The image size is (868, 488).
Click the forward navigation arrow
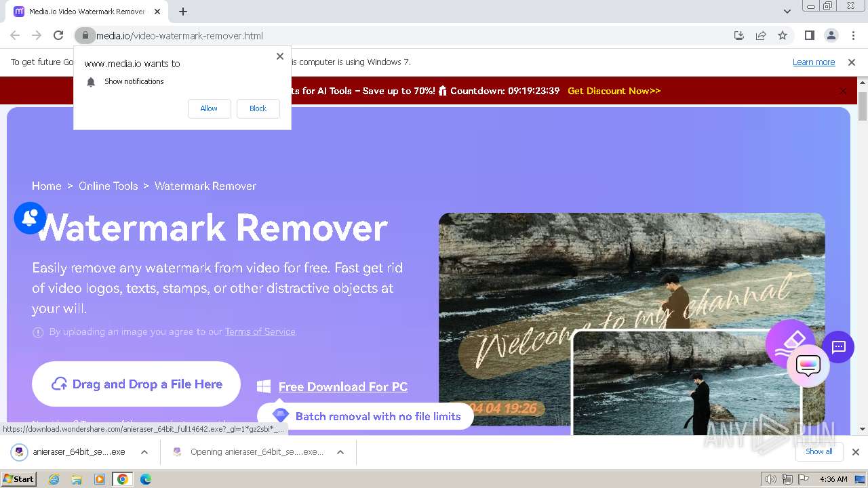tap(37, 36)
